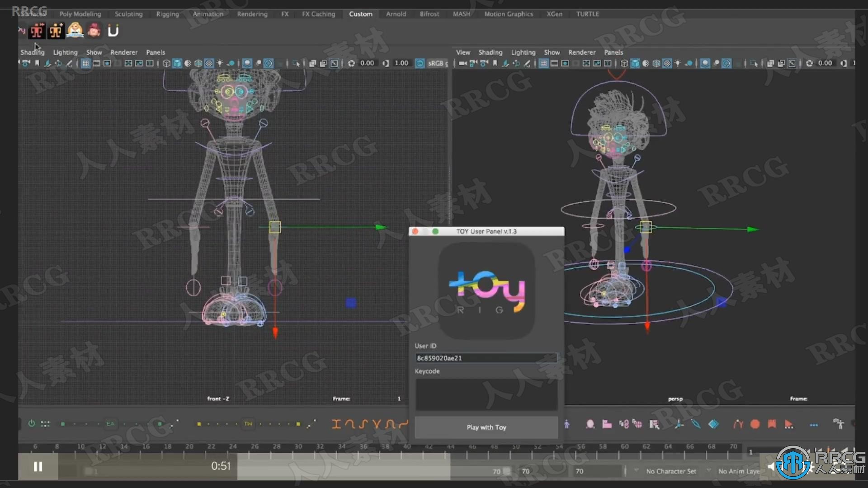Open Panels menu of front viewport
The height and width of the screenshot is (488, 868).
(156, 52)
